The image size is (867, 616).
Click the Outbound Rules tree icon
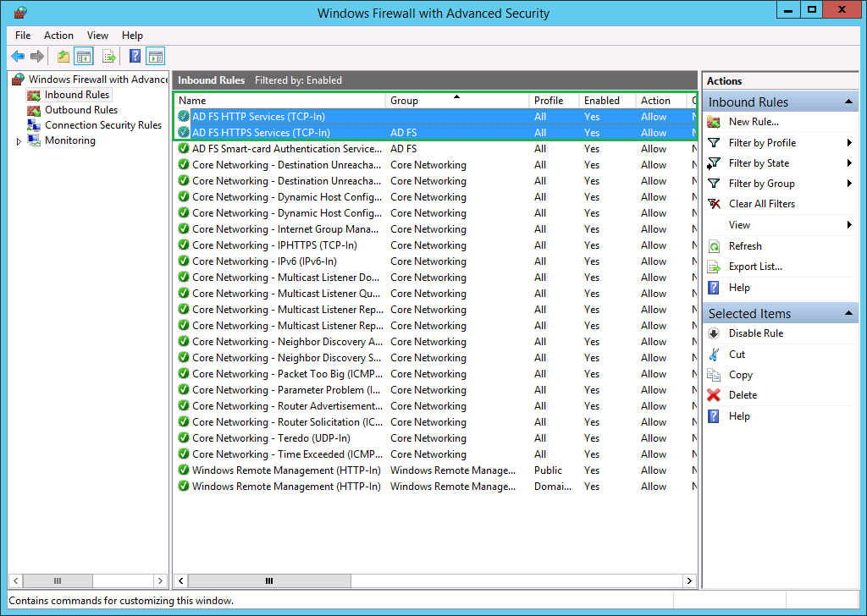pyautogui.click(x=34, y=111)
